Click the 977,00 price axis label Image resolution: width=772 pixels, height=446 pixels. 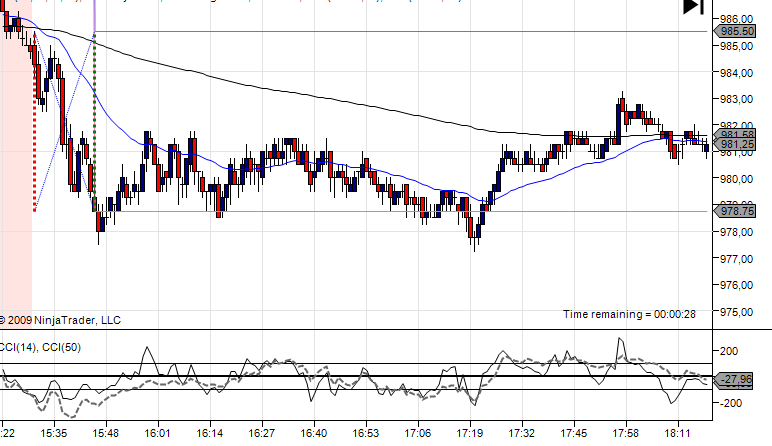pos(737,259)
